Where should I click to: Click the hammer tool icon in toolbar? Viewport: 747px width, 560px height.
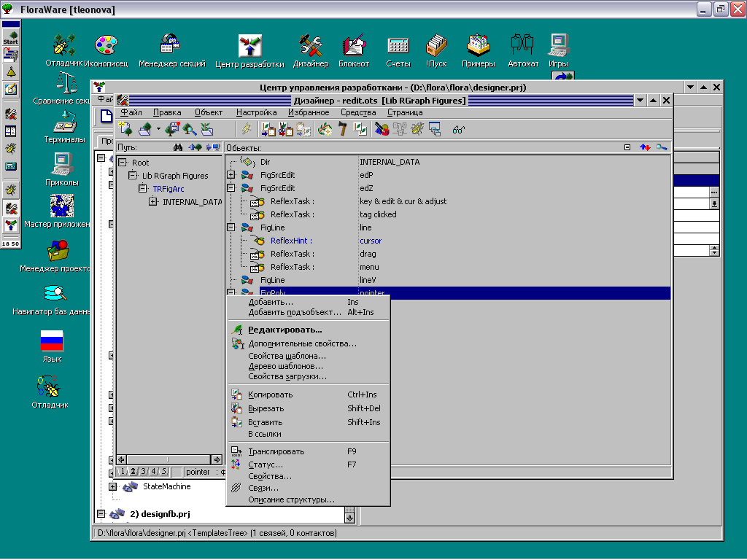point(342,129)
